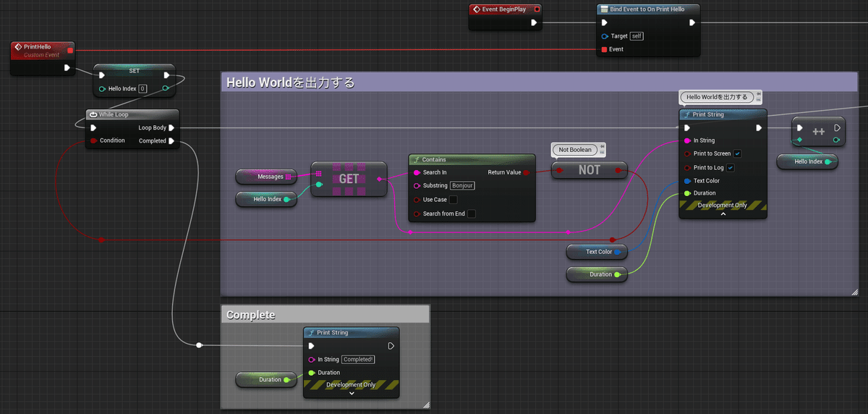Click the increment (++) node's exec input pin
Image resolution: width=868 pixels, height=414 pixels.
click(800, 128)
